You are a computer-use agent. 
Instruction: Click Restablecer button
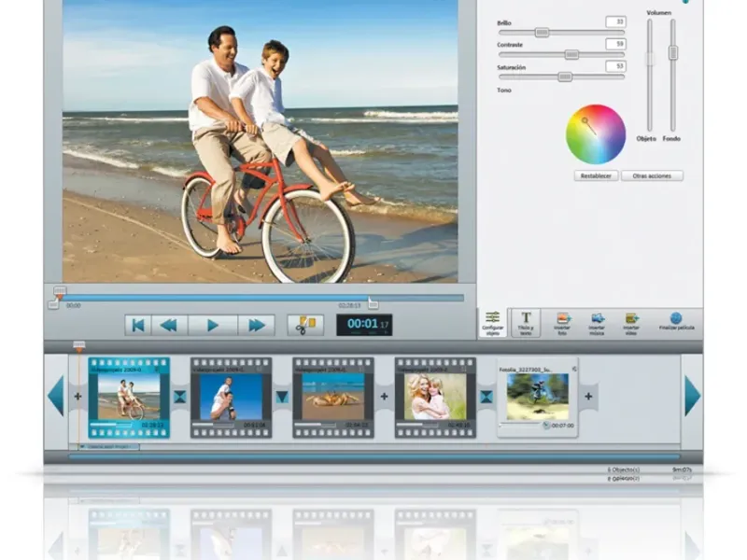point(596,175)
